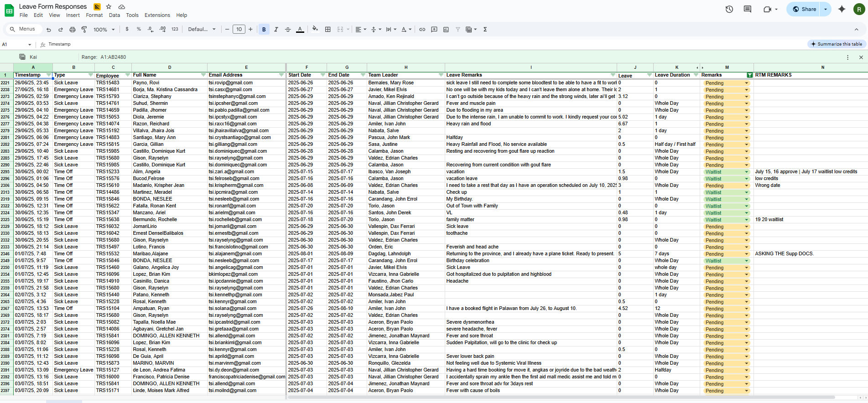Open the filter views table dropdown
Viewport: 868px width, 403px height.
click(471, 29)
